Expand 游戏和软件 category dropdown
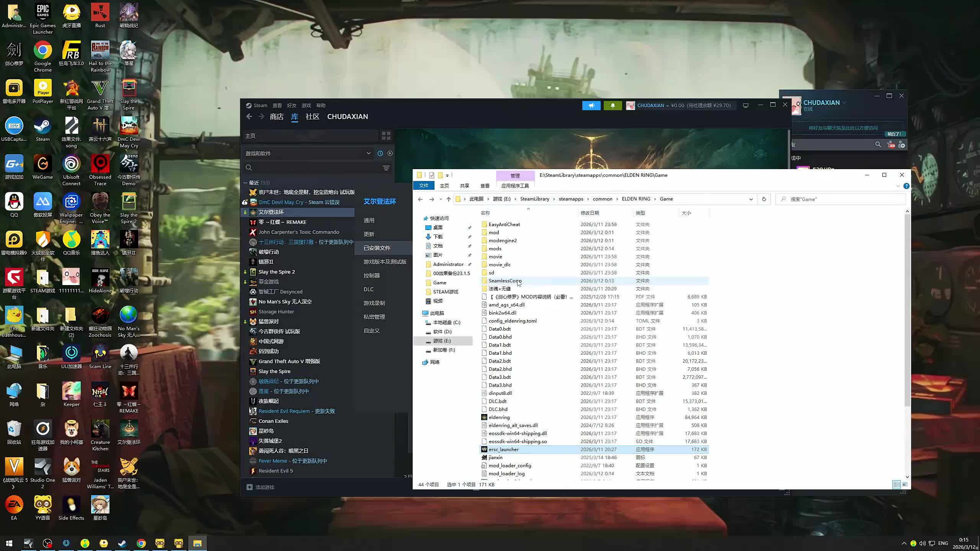This screenshot has width=980, height=551. pos(368,153)
